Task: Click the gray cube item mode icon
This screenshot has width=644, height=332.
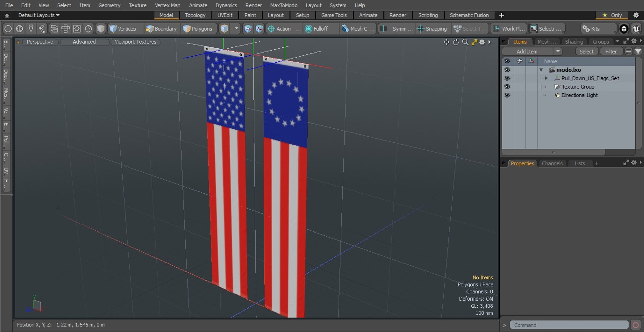Action: (100, 29)
